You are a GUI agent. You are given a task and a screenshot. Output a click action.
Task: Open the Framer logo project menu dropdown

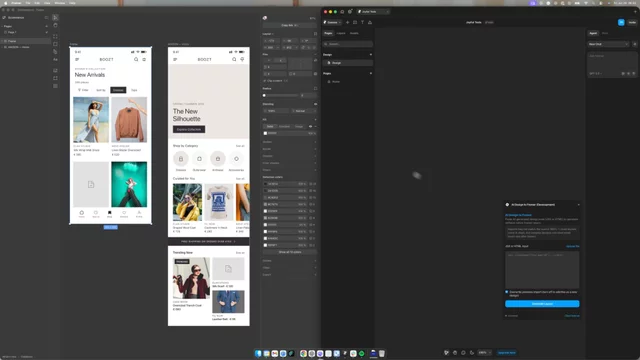tap(331, 22)
